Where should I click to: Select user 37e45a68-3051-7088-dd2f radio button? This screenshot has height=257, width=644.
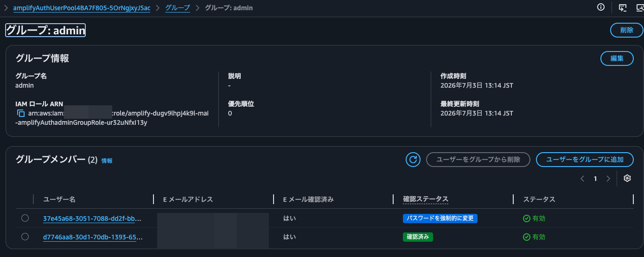[x=25, y=218]
